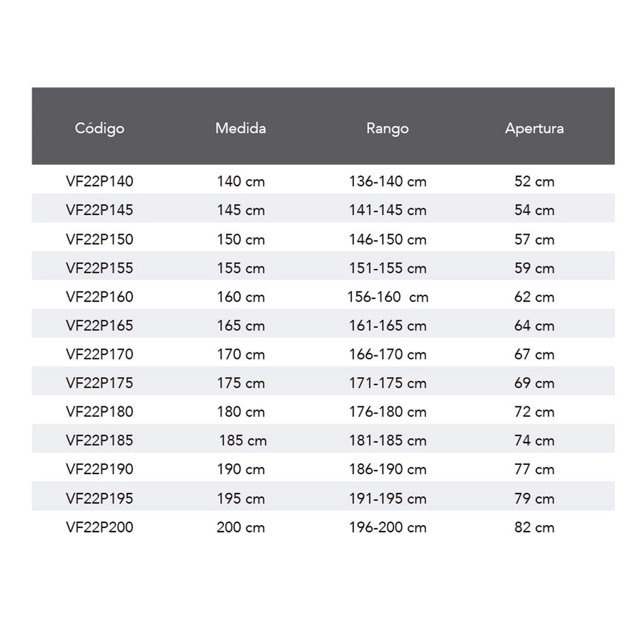
Task: Click the 195 cm measure cell
Action: (x=241, y=498)
